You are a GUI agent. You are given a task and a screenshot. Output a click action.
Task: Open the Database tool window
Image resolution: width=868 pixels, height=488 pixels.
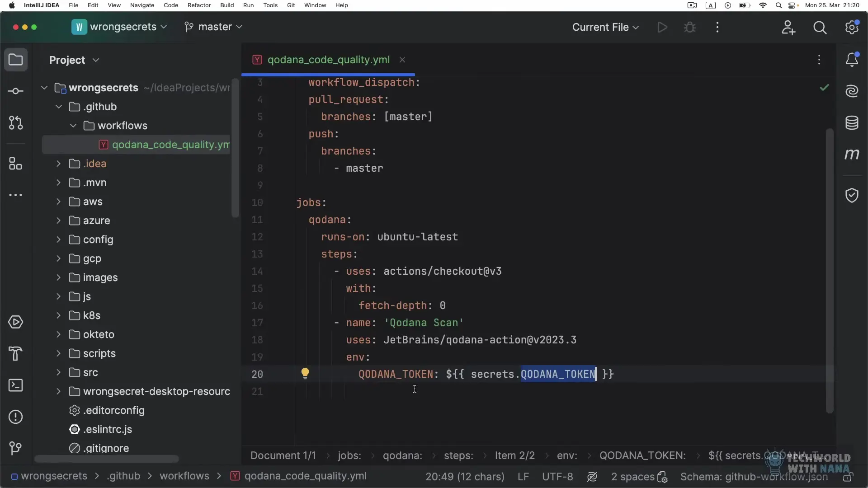(x=852, y=123)
